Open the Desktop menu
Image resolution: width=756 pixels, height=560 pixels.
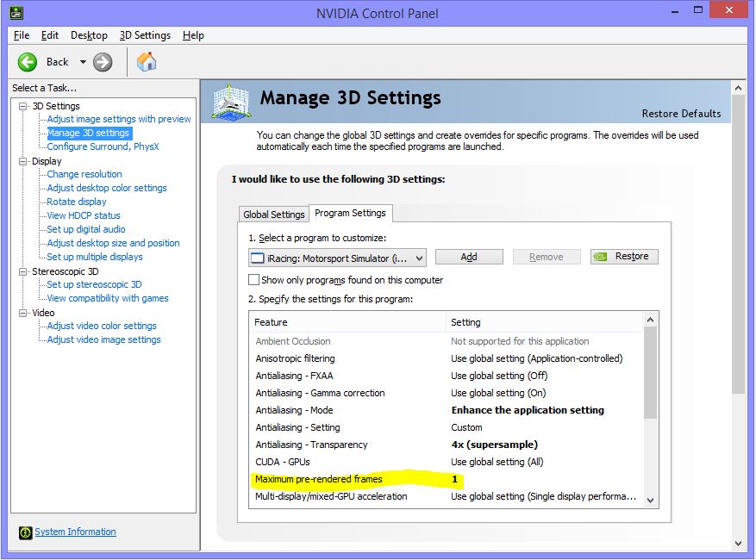coord(89,35)
